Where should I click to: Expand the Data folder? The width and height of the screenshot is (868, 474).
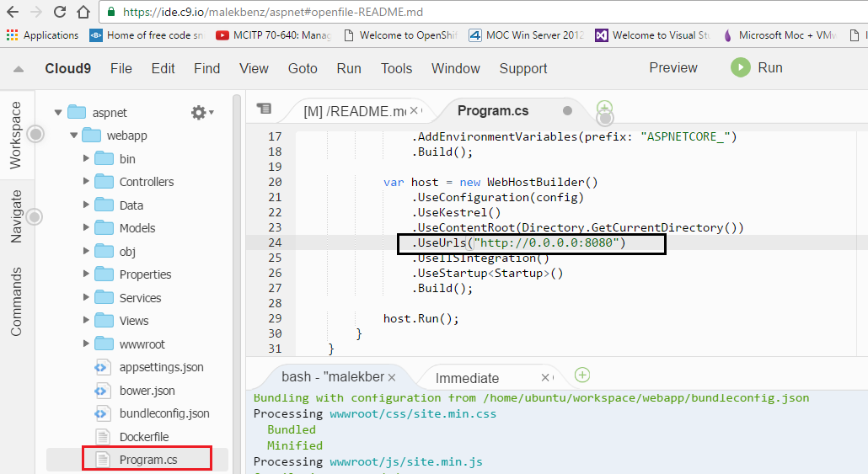pyautogui.click(x=86, y=204)
